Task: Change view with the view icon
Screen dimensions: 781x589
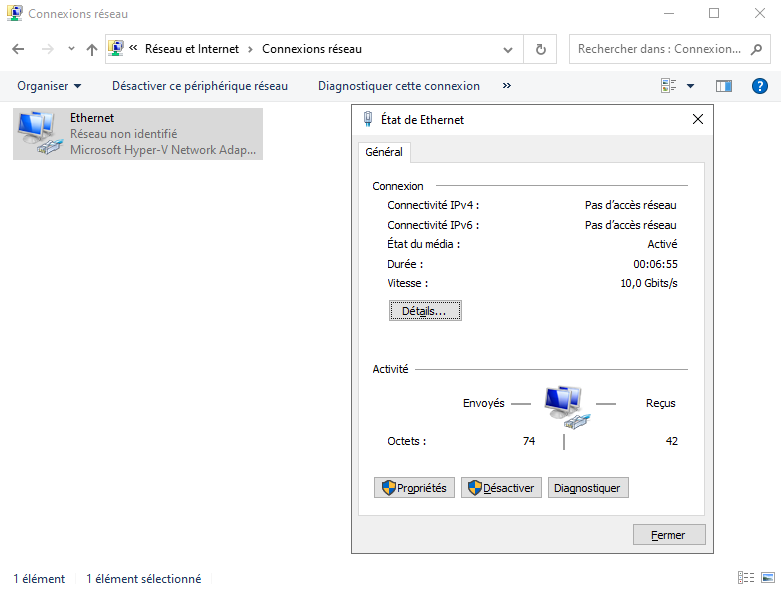Action: [x=668, y=86]
